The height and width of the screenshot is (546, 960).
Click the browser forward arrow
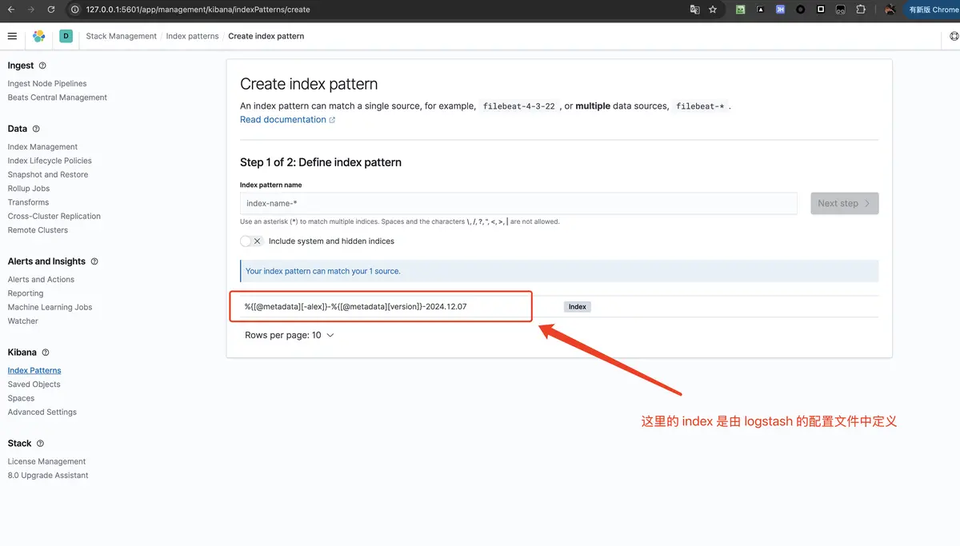click(x=31, y=9)
